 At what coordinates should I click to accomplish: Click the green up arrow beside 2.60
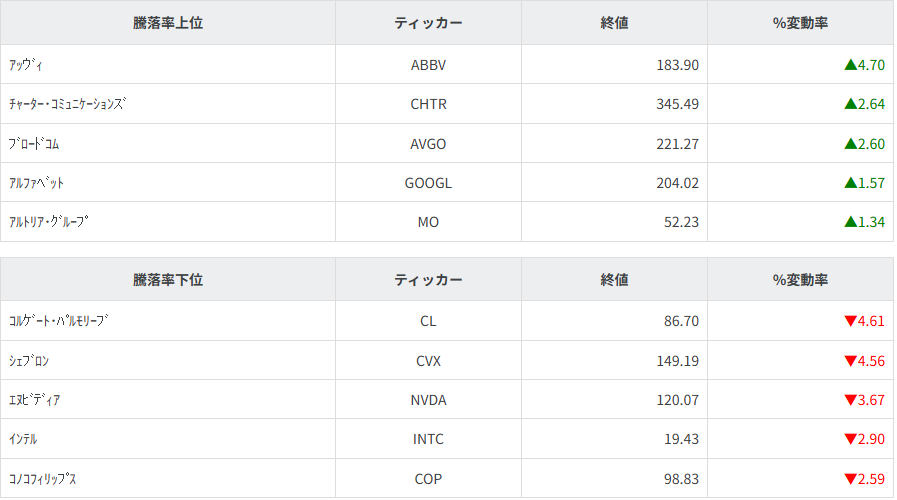point(850,143)
